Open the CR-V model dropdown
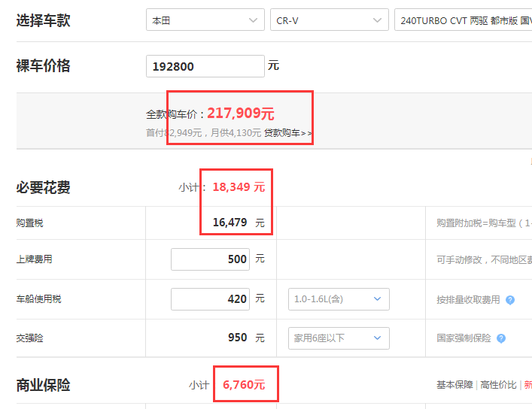The image size is (532, 409). point(330,20)
